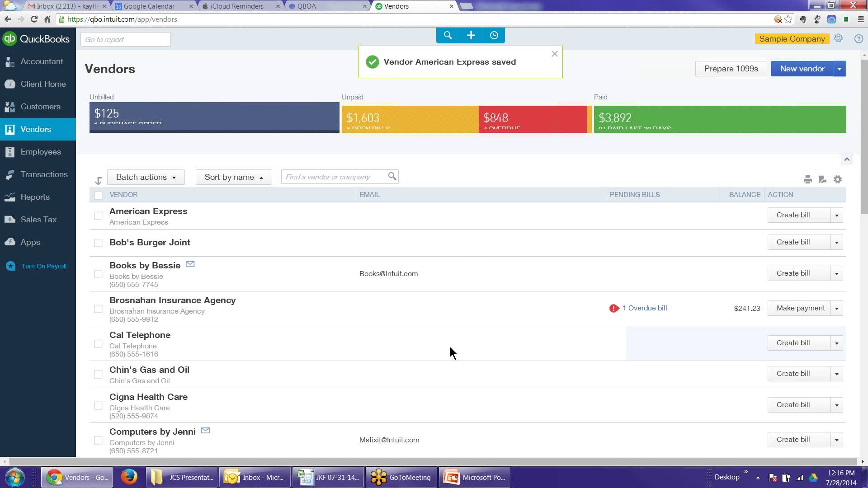
Task: Expand the Batch actions dropdown menu
Action: coord(146,177)
